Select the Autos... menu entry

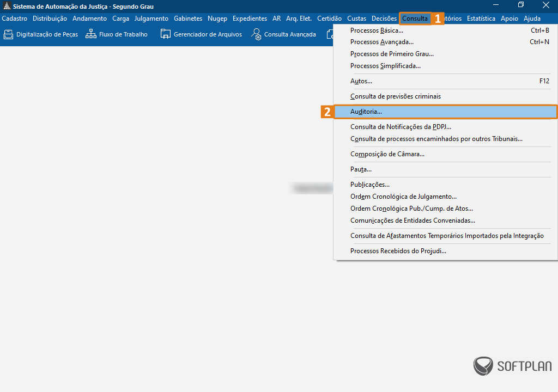click(445, 81)
